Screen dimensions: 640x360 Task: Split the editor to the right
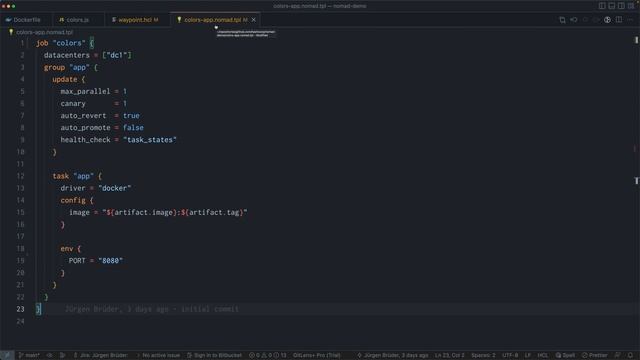click(x=619, y=20)
